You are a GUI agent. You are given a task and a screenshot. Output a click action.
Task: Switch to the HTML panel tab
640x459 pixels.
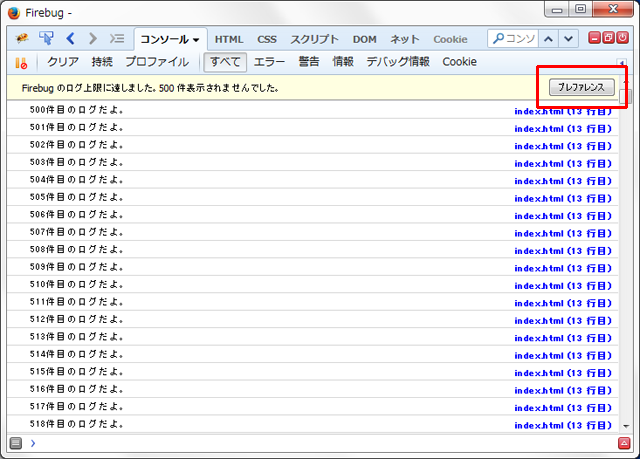[x=228, y=40]
